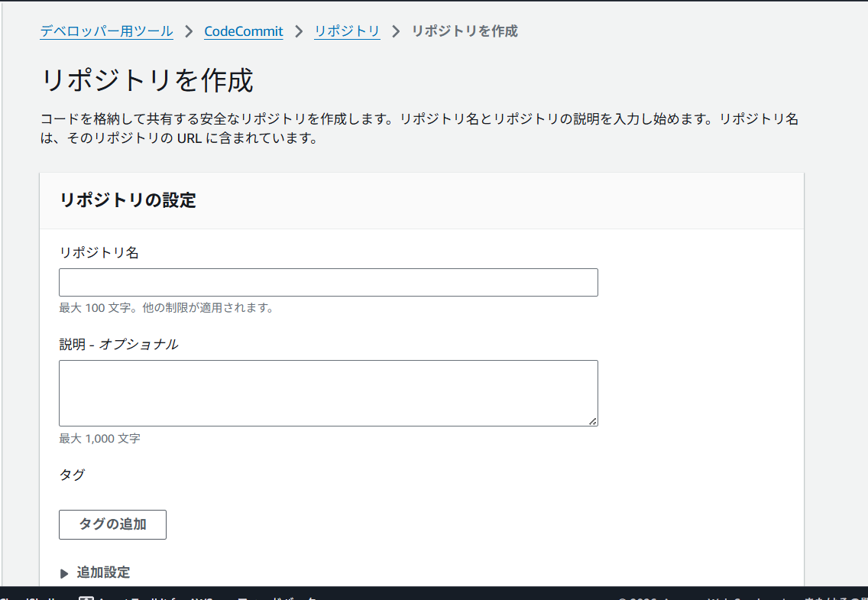Image resolution: width=868 pixels, height=600 pixels.
Task: Go to the CodeCommit breadcrumb link
Action: 244,31
